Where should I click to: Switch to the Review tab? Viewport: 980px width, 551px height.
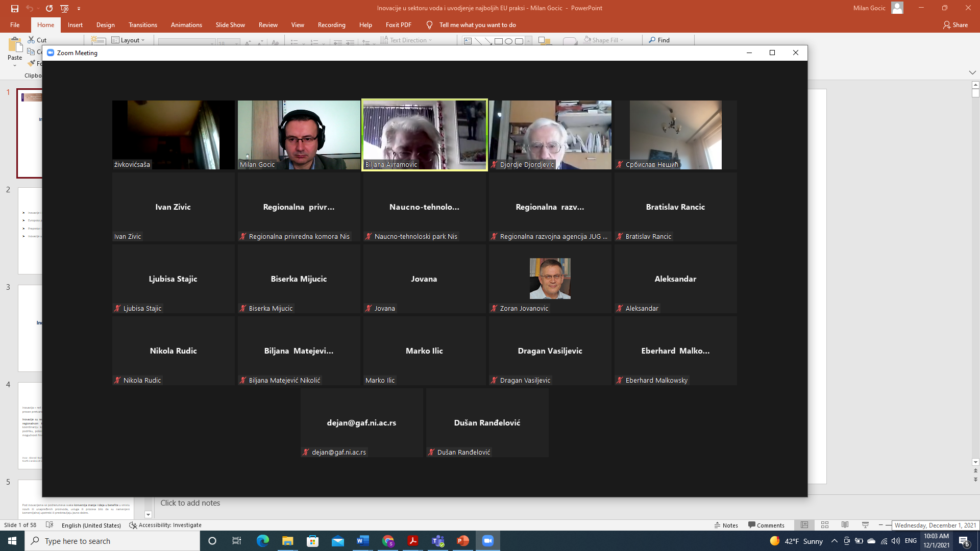click(268, 25)
